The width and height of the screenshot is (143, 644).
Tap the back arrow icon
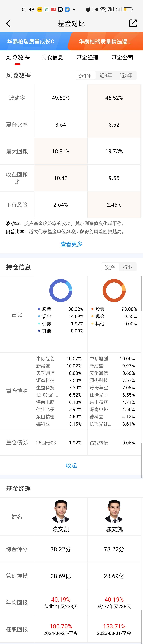click(x=8, y=23)
